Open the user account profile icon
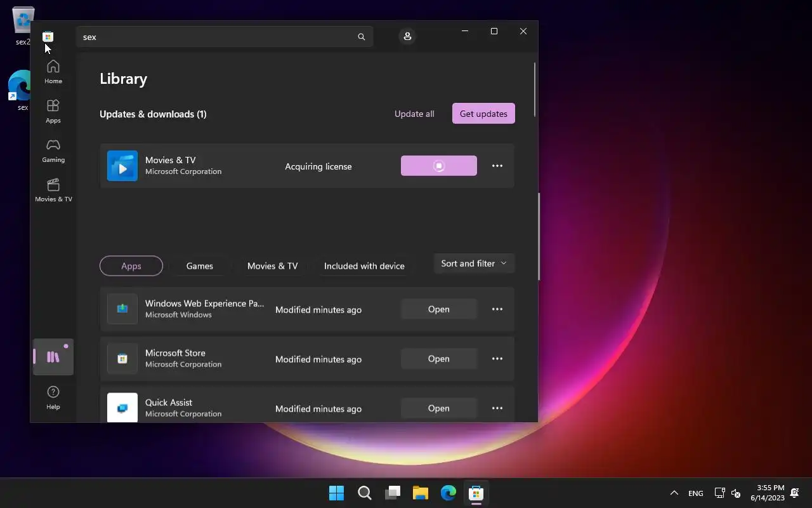Screen dimensions: 812x508 [407, 36]
